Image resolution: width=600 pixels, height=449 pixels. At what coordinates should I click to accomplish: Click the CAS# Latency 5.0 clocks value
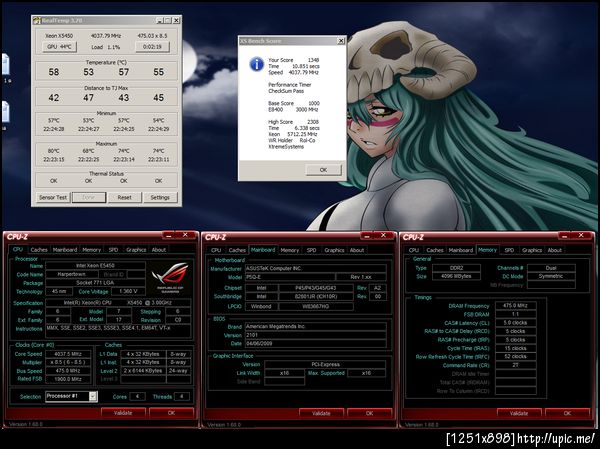(x=515, y=323)
